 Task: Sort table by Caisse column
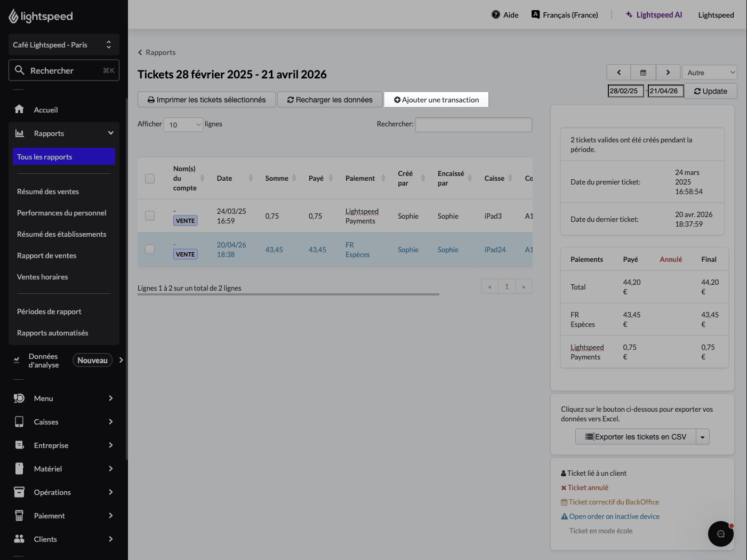coord(510,178)
